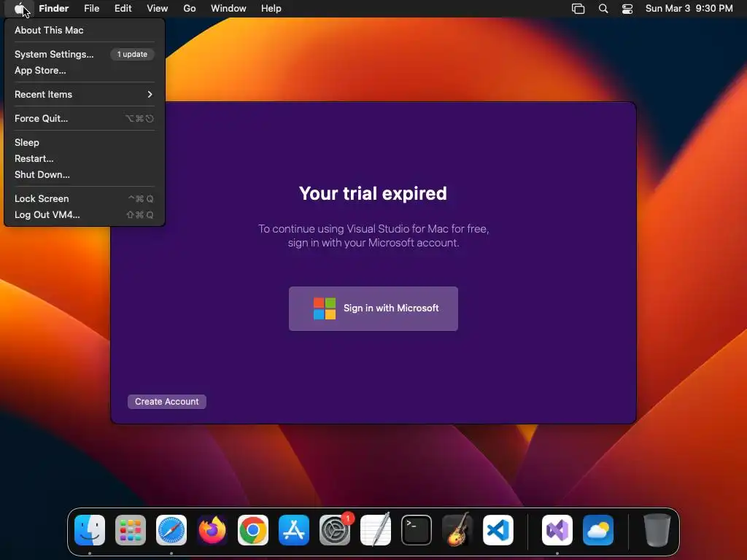Open the File menu
747x560 pixels.
(x=91, y=8)
